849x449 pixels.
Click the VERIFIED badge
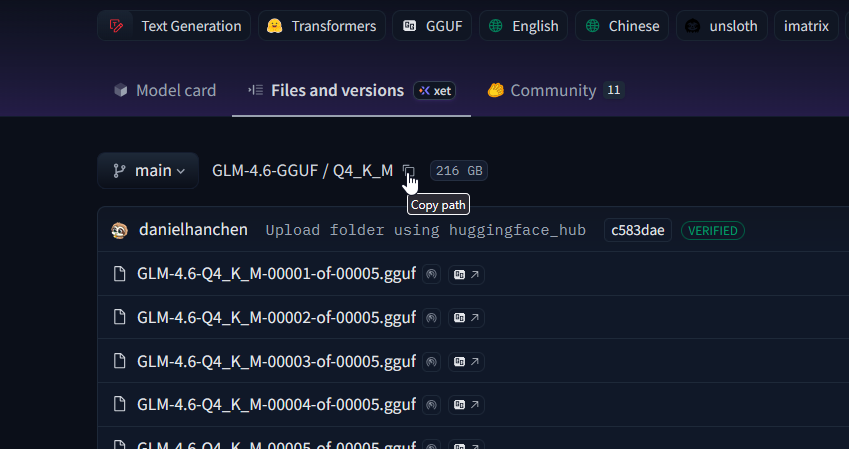point(713,230)
